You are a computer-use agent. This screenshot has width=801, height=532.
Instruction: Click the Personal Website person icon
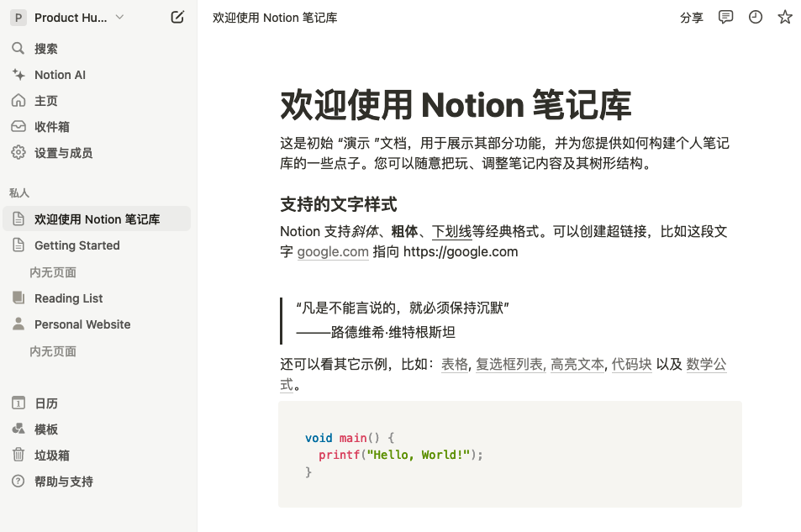tap(18, 324)
